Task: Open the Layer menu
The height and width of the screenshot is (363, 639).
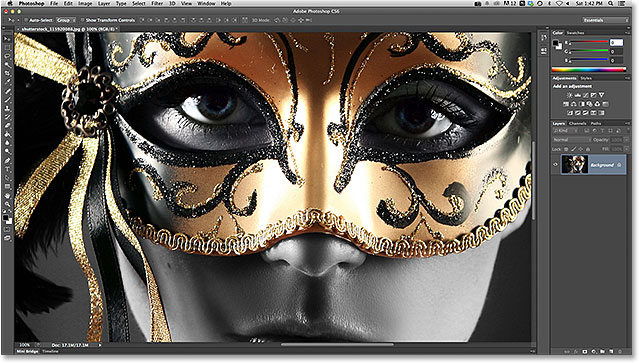Action: click(x=104, y=3)
